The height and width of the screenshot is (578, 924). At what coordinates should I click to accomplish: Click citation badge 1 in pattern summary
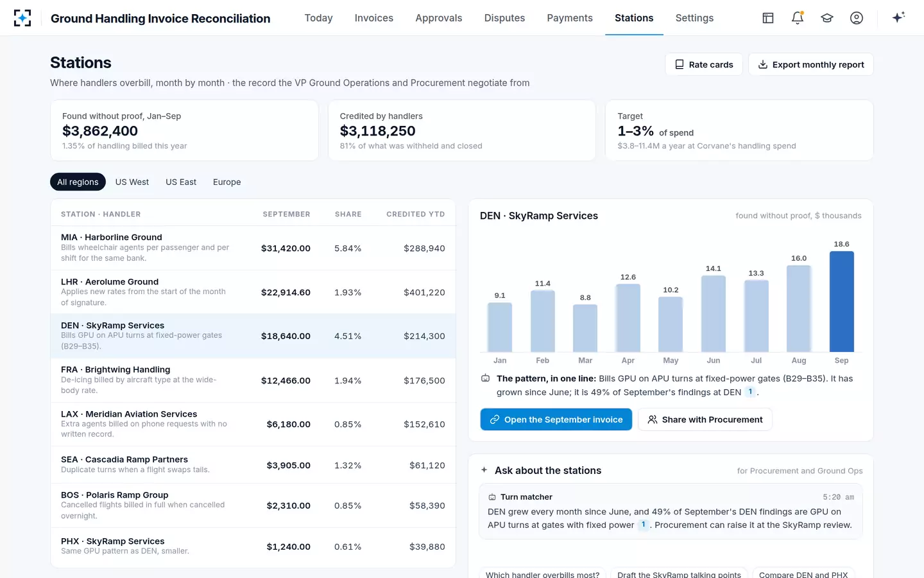[x=750, y=392]
